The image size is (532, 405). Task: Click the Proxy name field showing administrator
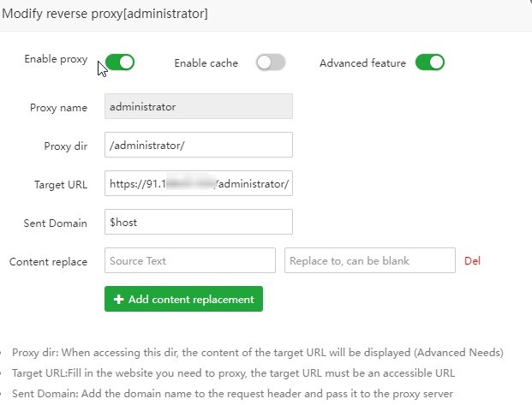tap(198, 107)
